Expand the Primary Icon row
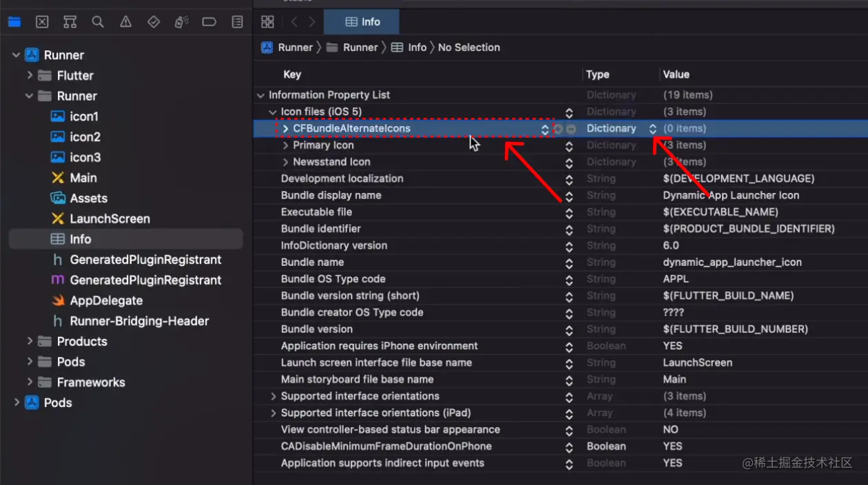 [285, 145]
